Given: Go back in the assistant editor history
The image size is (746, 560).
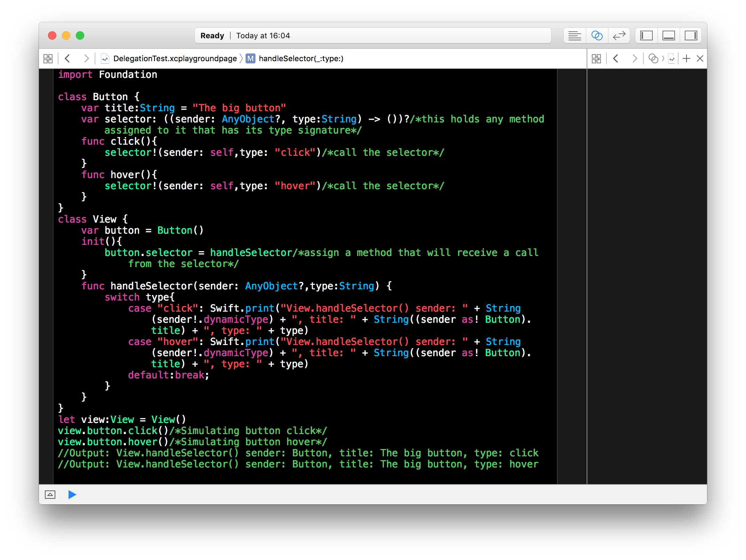Looking at the screenshot, I should pyautogui.click(x=616, y=58).
